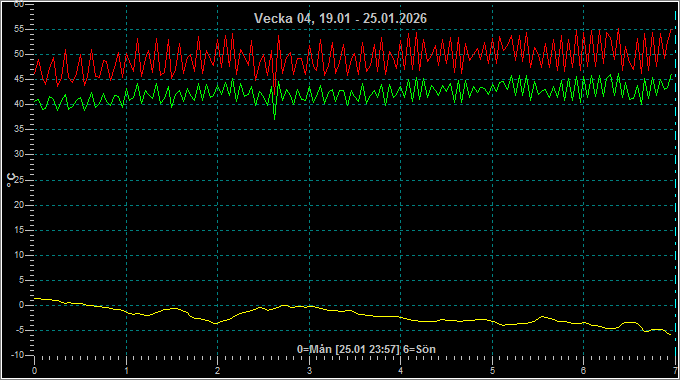Select day 5 label on the x-axis

(492, 371)
